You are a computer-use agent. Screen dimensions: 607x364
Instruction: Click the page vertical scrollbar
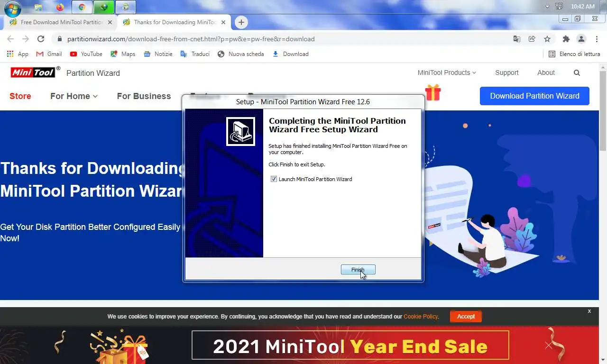coord(603,110)
